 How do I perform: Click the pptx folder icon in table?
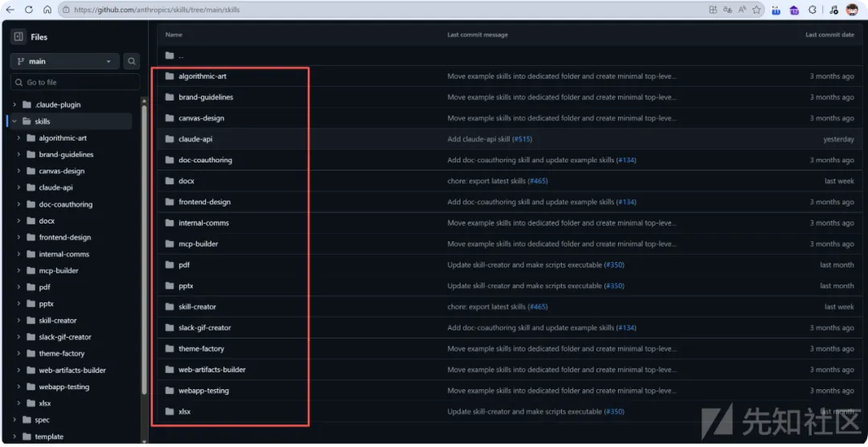tap(170, 286)
